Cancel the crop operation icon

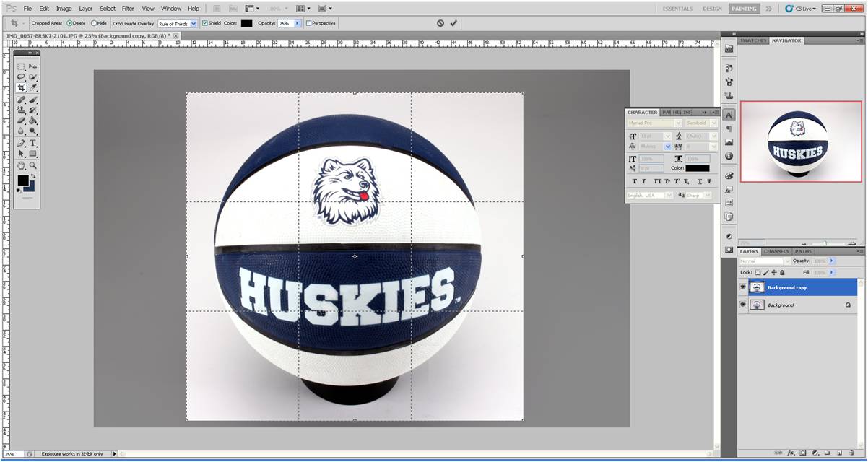440,23
